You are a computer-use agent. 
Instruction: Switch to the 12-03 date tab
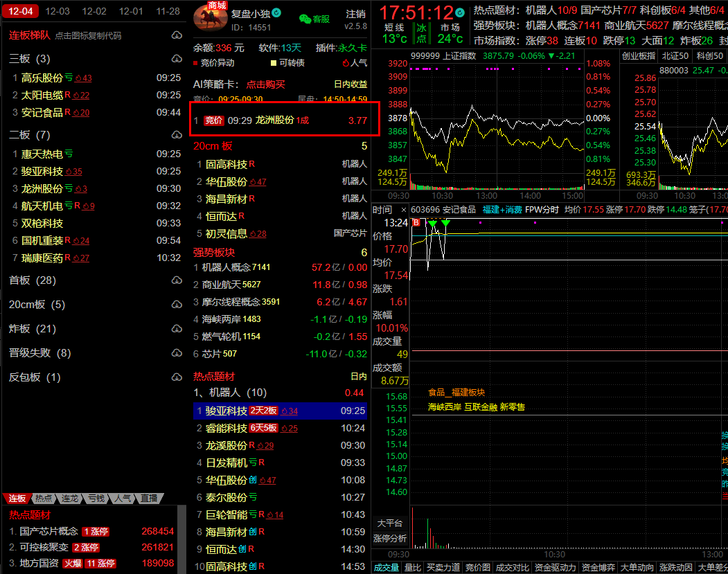57,11
